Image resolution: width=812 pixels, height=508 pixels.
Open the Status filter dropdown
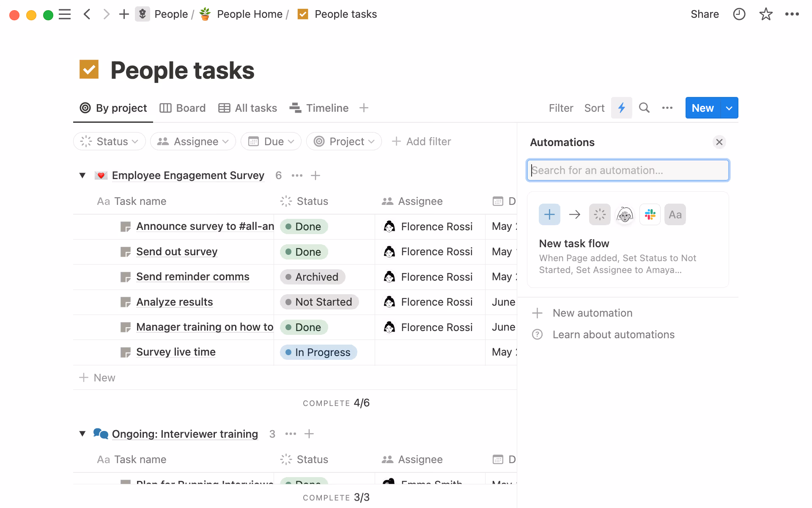click(109, 141)
